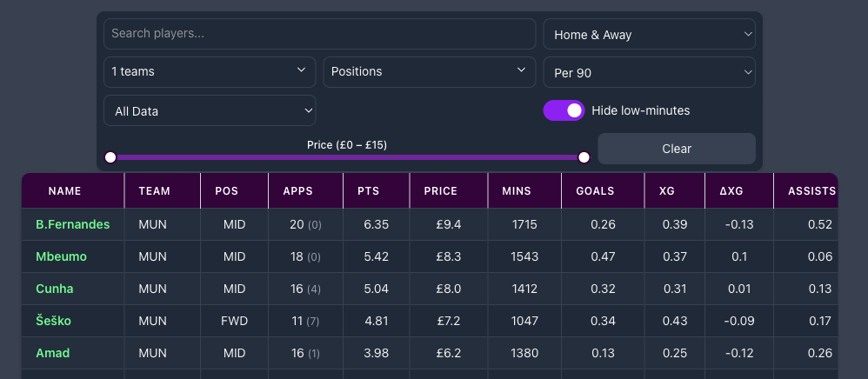Click the left price slider handle
The image size is (868, 379).
click(x=110, y=157)
